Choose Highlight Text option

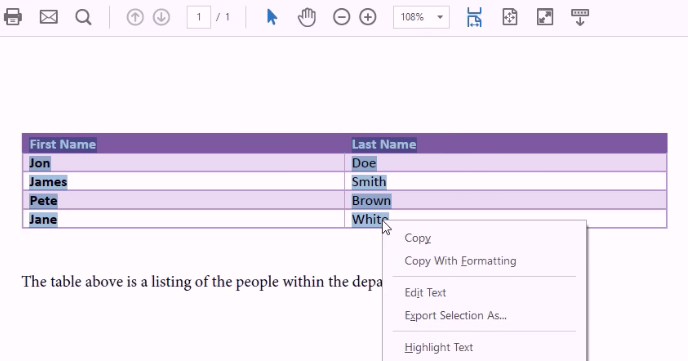click(x=439, y=347)
